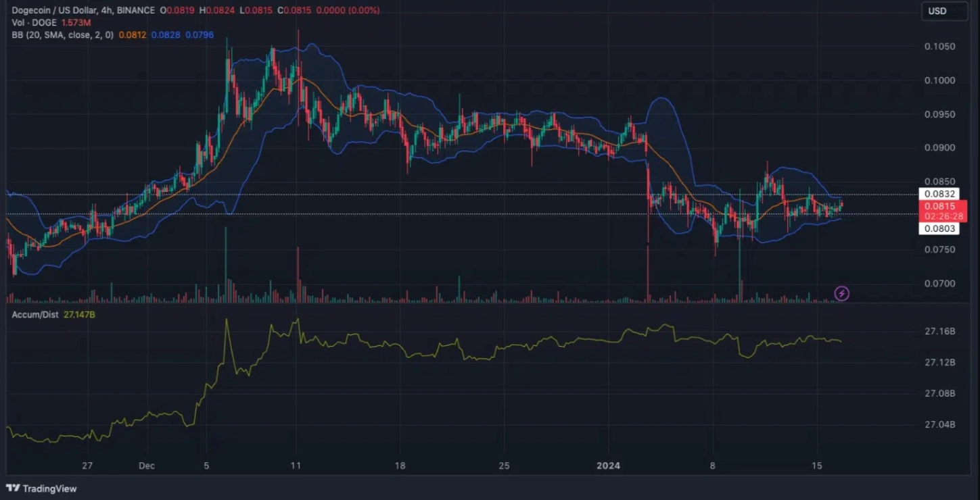This screenshot has height=500, width=980.
Task: Click the 27.08B axis label
Action: (x=940, y=393)
